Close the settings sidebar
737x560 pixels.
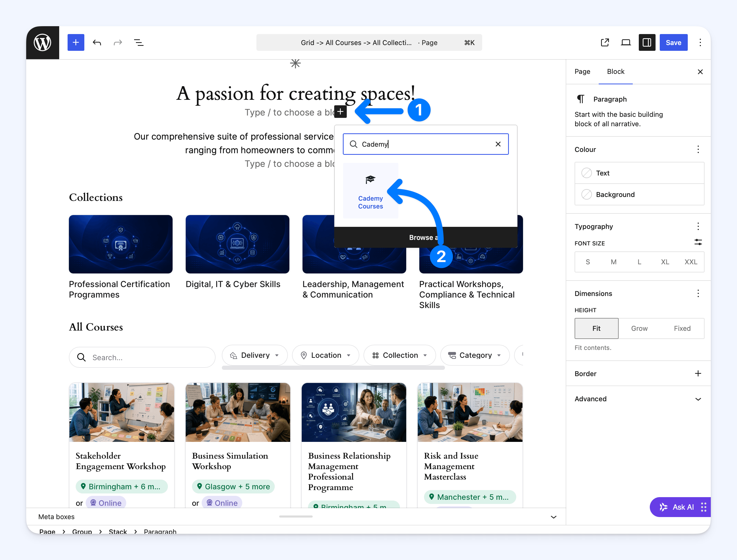700,72
